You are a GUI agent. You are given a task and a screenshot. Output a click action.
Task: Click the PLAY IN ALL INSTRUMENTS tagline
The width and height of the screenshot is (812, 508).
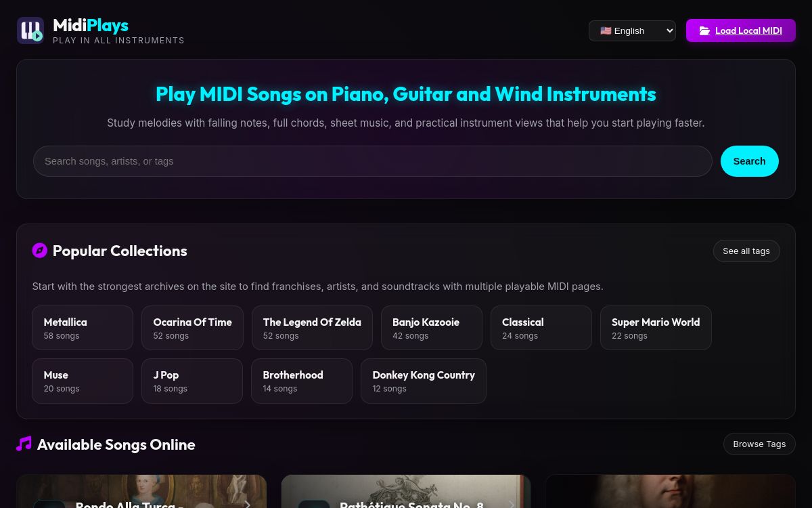[118, 41]
